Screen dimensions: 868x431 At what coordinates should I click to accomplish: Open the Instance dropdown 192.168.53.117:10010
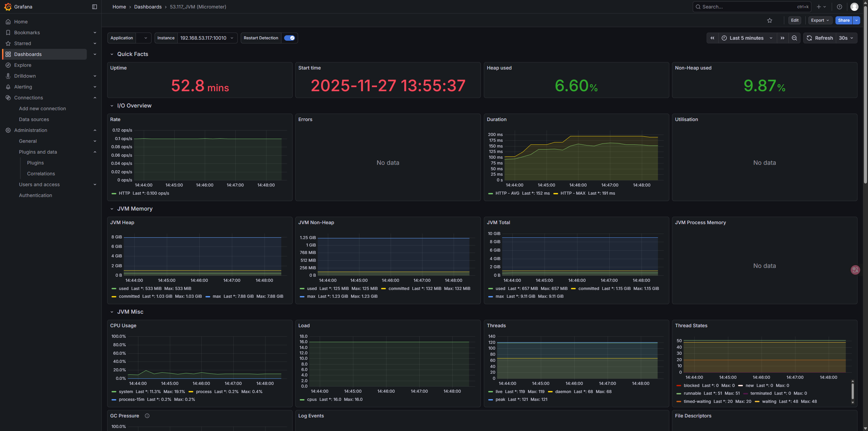tap(206, 38)
